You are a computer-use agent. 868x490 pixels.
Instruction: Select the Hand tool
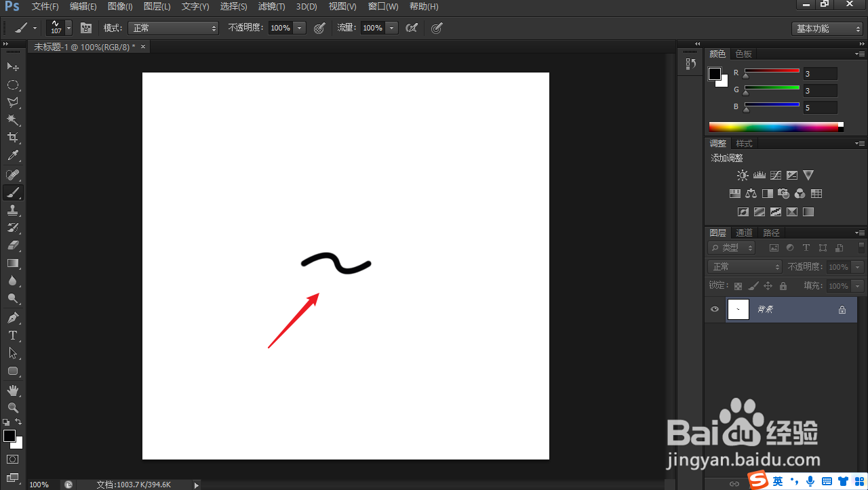(12, 390)
